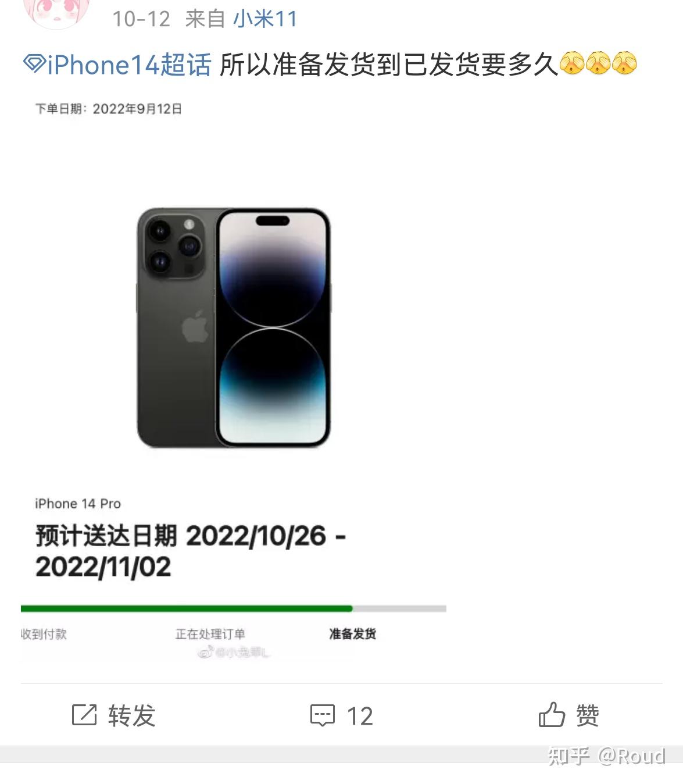
Task: Open the iPhone14超话 topic link
Action: click(x=129, y=65)
